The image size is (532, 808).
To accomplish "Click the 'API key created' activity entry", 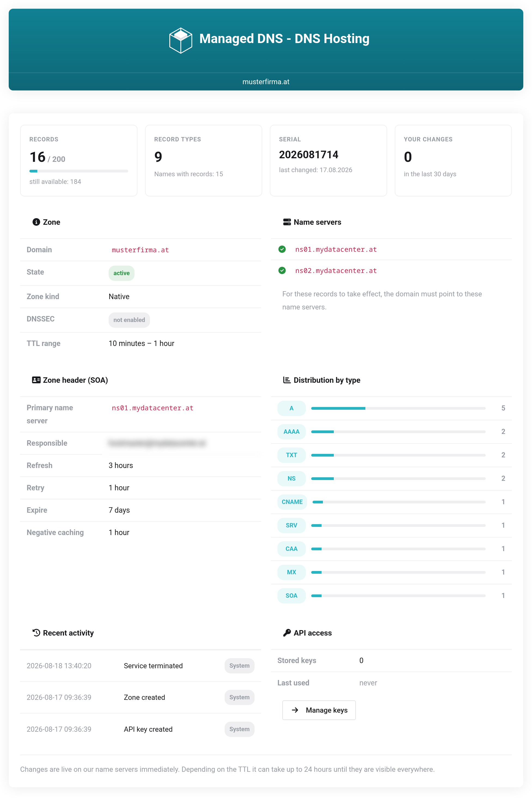I will pos(148,729).
